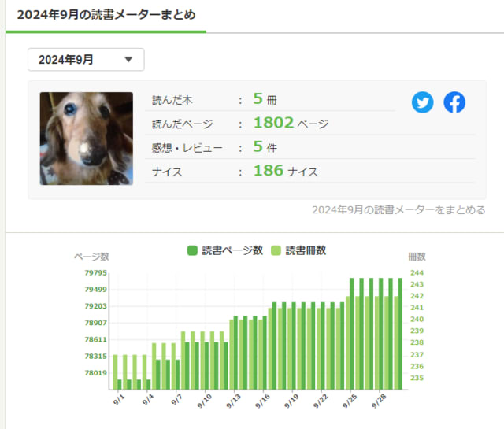
Task: Click the 239 right-axis value
Action: click(417, 331)
